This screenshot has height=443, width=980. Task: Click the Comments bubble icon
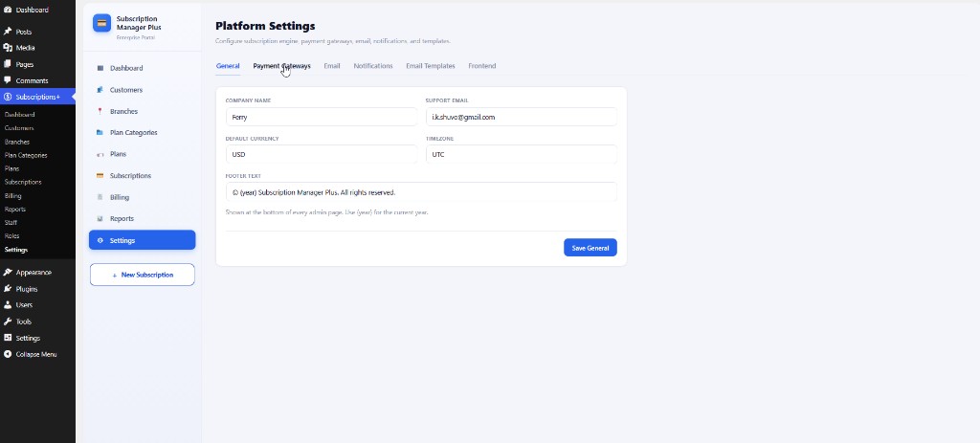click(8, 80)
